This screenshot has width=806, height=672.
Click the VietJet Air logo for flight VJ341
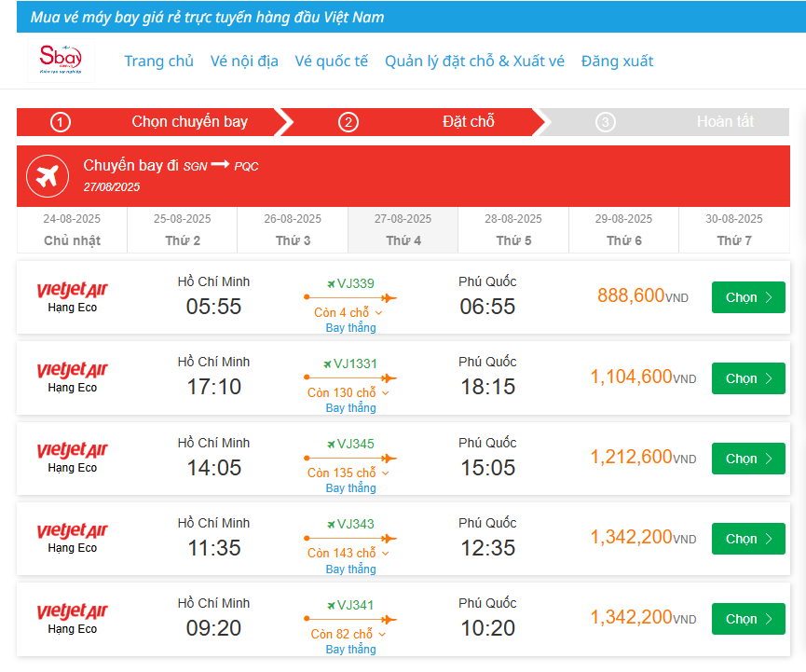(73, 611)
